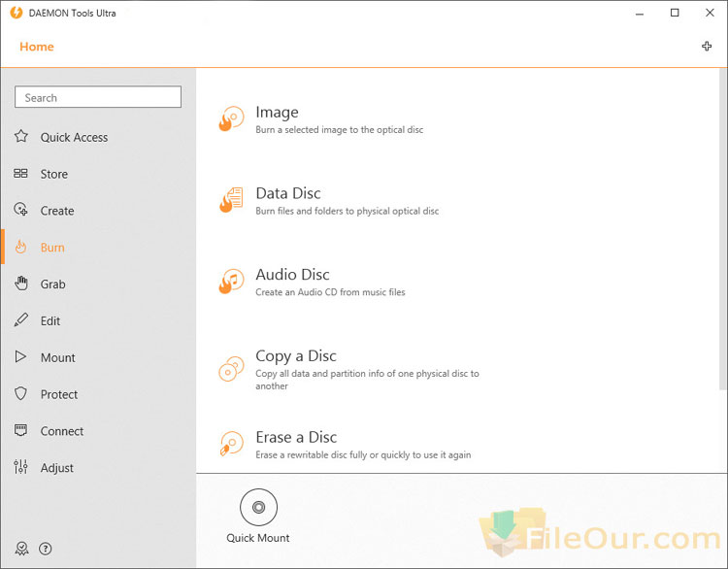The width and height of the screenshot is (728, 569).
Task: Select the Mount sidebar item
Action: (x=57, y=358)
